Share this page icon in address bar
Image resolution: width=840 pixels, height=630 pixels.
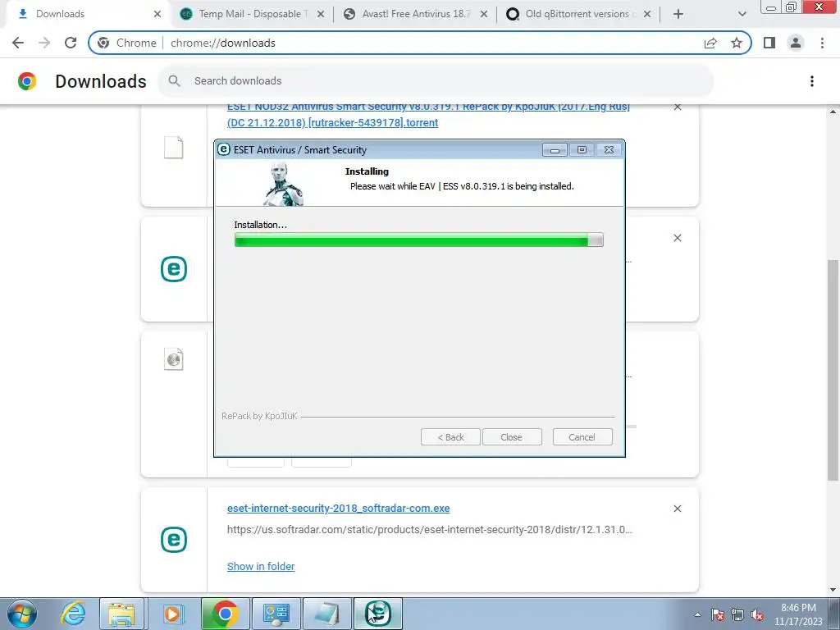click(x=710, y=43)
